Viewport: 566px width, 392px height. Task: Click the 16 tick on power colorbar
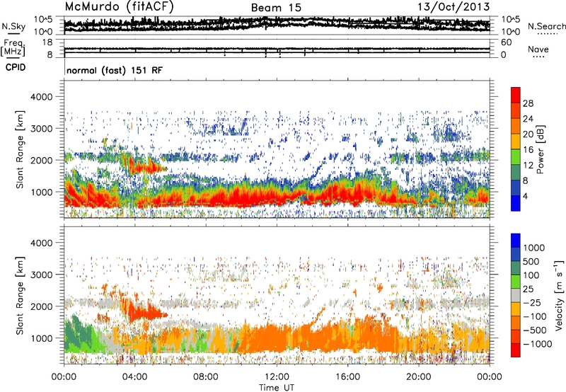(x=528, y=150)
